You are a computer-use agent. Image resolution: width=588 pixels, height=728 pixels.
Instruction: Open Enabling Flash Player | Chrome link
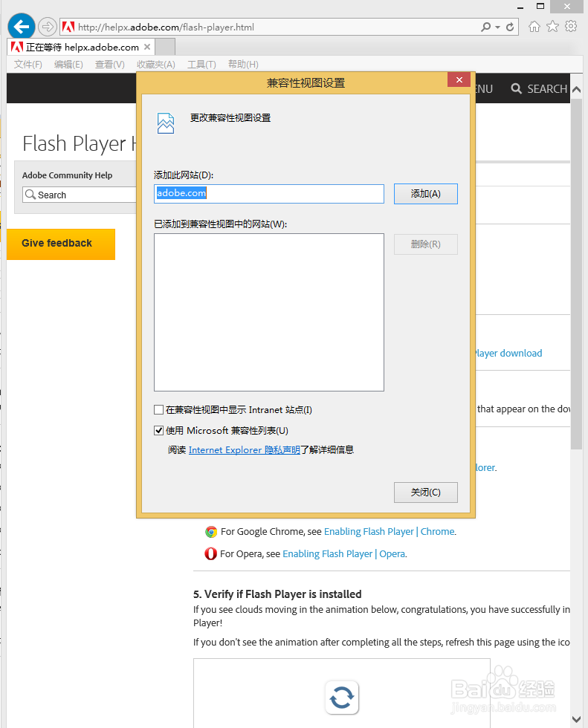coord(390,532)
